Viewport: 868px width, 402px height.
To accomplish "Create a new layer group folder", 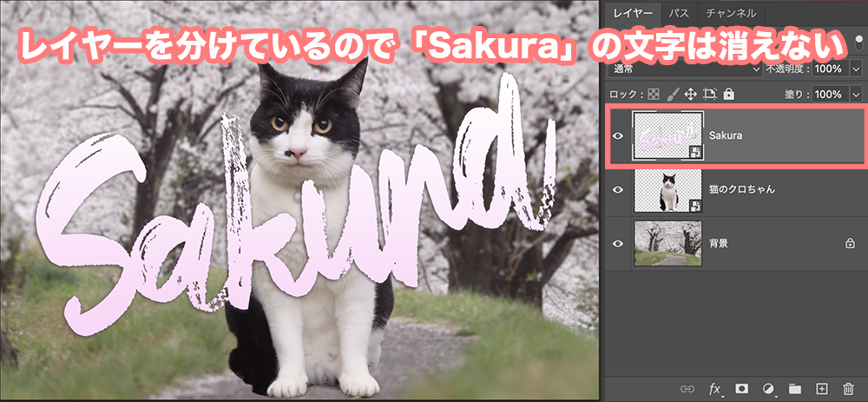I will click(x=795, y=388).
